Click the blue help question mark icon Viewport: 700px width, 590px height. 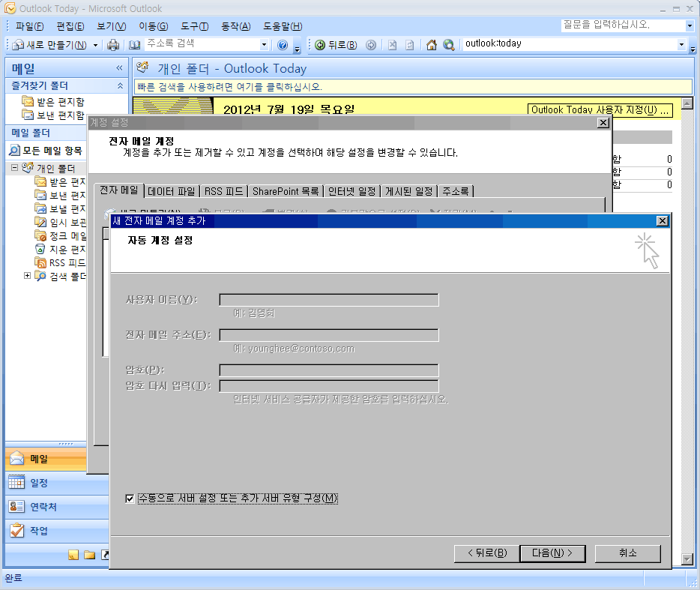point(282,45)
